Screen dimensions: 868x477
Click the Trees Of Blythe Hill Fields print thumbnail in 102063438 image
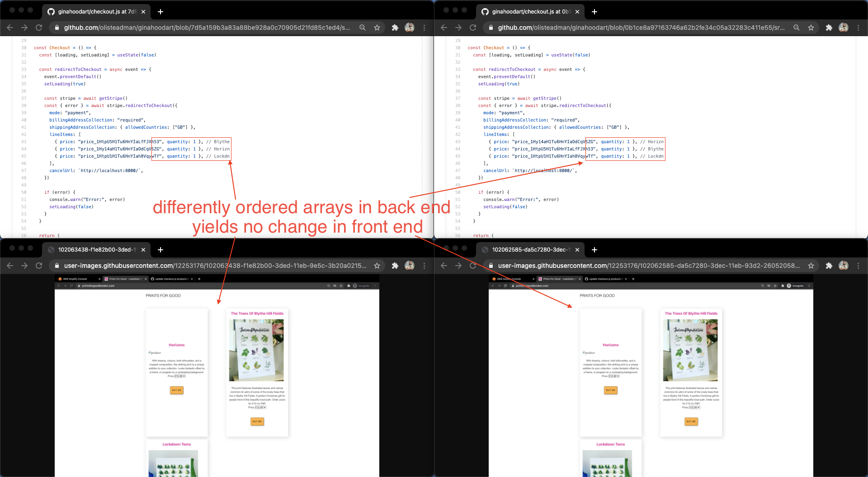click(x=257, y=350)
